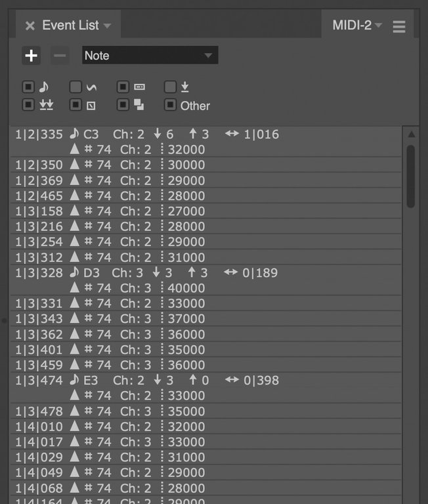The height and width of the screenshot is (504, 428).
Task: Toggle the Other events filter checkbox
Action: (170, 105)
